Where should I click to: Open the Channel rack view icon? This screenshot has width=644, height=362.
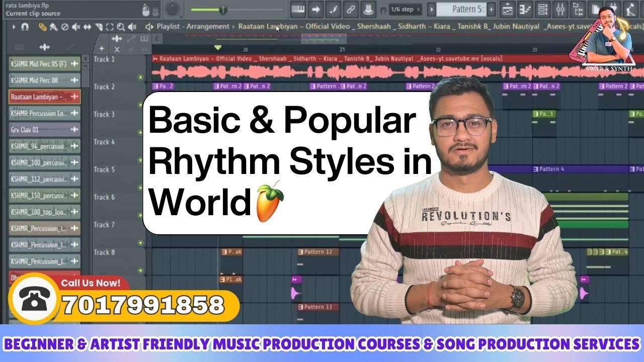543,9
